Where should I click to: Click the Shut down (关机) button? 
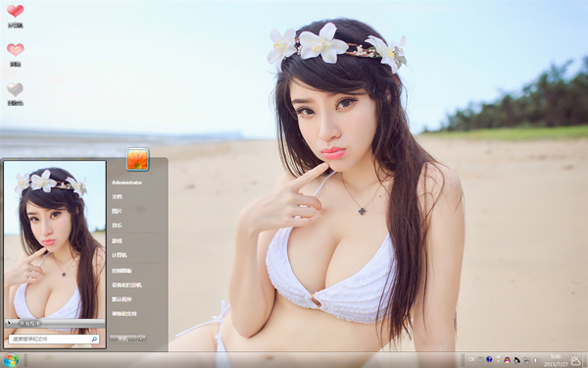tap(123, 340)
